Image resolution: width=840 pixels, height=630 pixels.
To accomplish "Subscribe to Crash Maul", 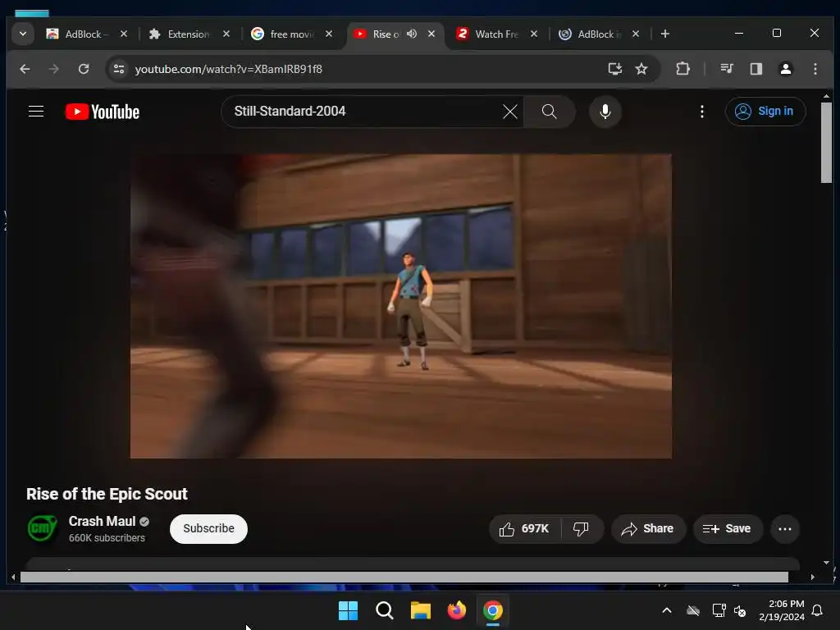I will coord(208,529).
